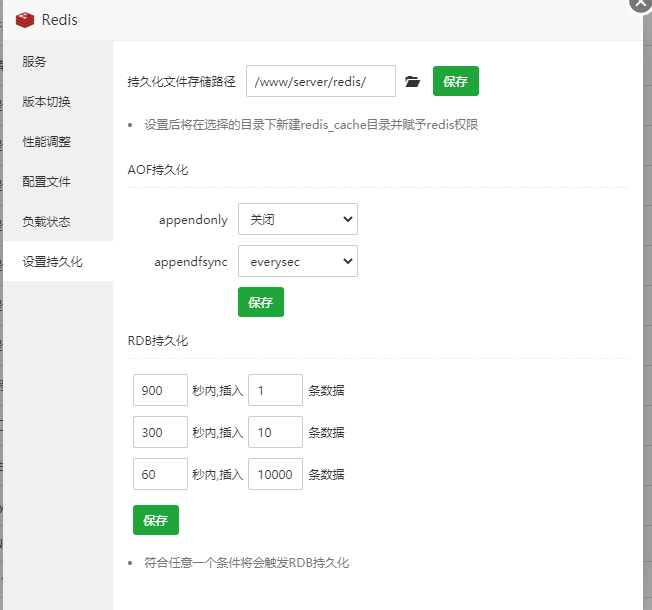Viewport: 652px width, 610px height.
Task: Close the Redis settings dialog
Action: [641, 4]
